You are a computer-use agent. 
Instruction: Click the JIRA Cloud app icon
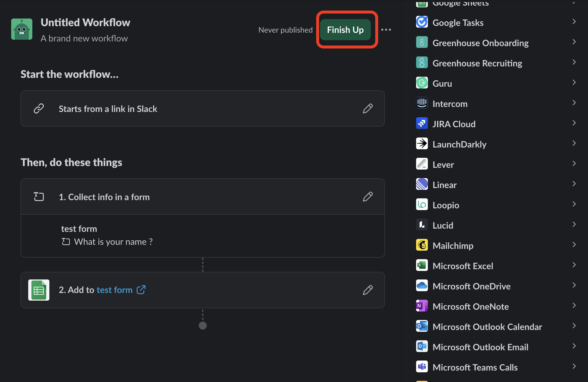[x=422, y=123]
